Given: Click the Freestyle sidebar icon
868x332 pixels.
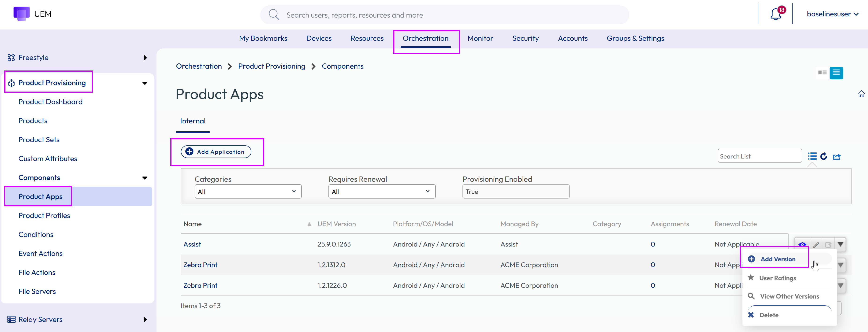Looking at the screenshot, I should [11, 58].
